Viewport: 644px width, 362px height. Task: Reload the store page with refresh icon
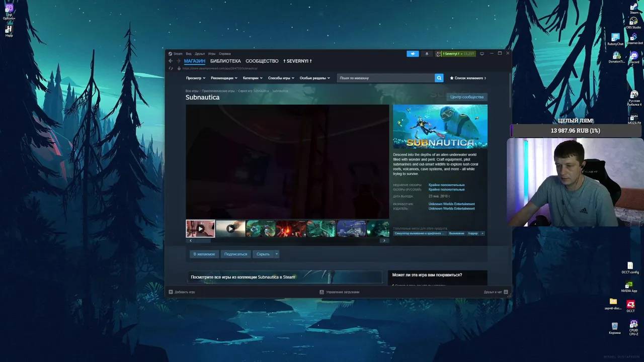coord(171,68)
